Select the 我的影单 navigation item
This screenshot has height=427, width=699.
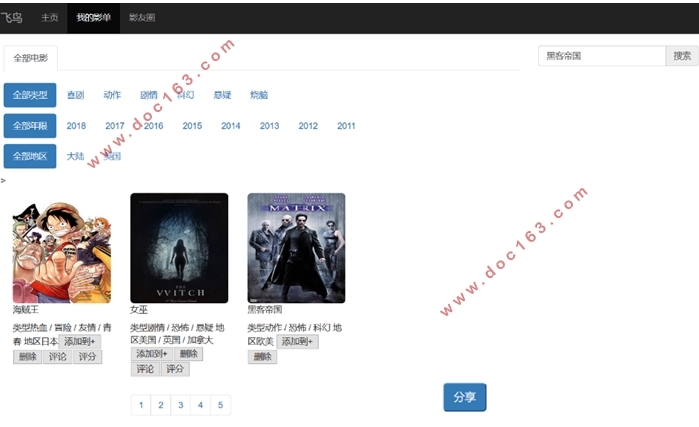click(94, 18)
